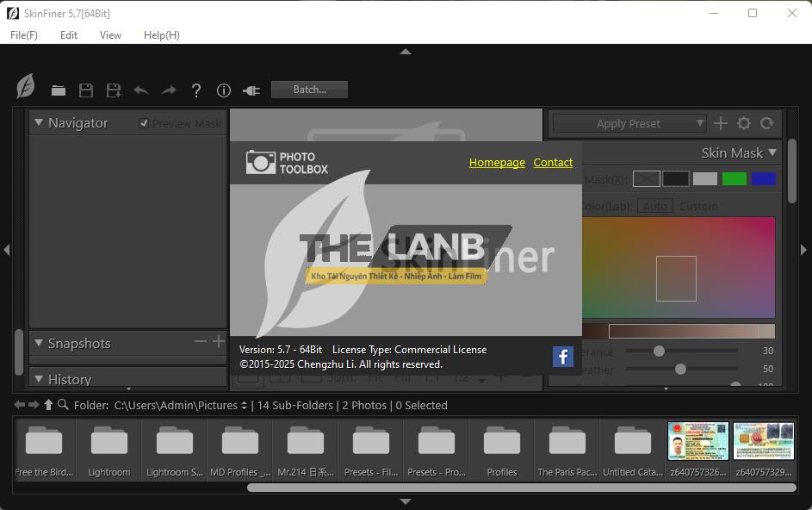The width and height of the screenshot is (812, 510).
Task: Reset settings with the circular arrow icon
Action: pyautogui.click(x=767, y=123)
